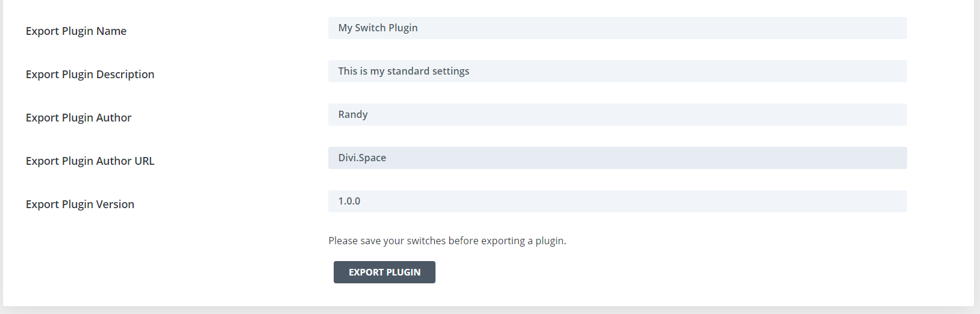Click into the Export Plugin Author field
Viewport: 980px width, 314px height.
pos(617,114)
